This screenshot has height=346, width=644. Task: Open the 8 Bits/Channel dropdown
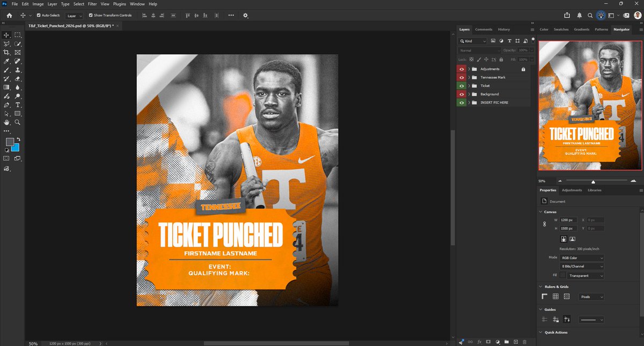tap(583, 266)
